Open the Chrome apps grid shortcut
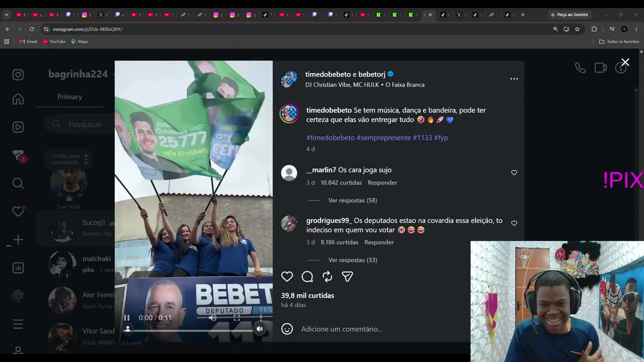The width and height of the screenshot is (644, 362). point(7,42)
